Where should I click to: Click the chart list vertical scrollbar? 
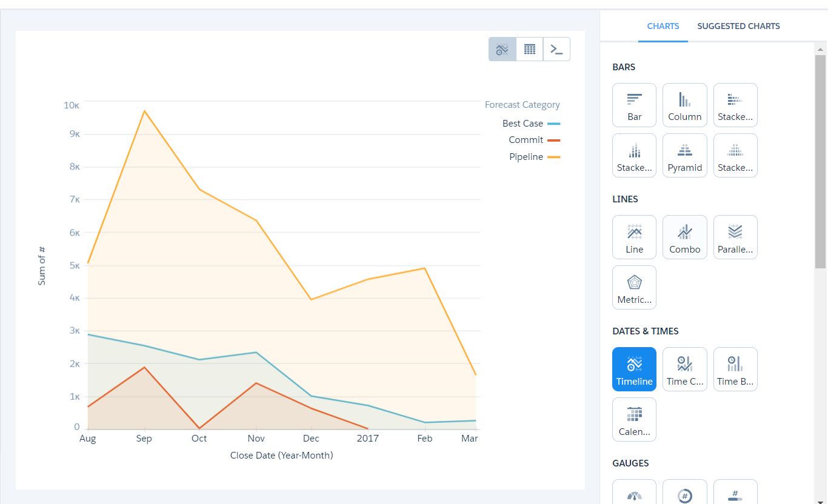(x=820, y=161)
